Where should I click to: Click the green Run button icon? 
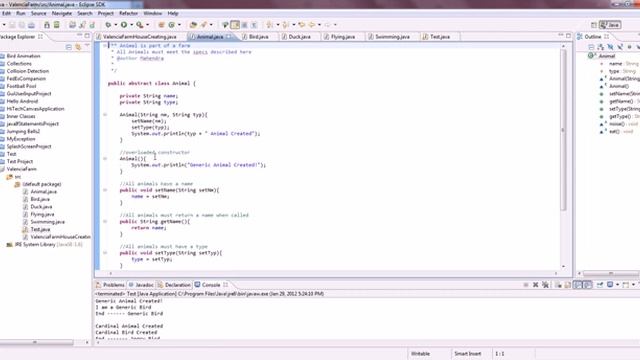pyautogui.click(x=124, y=25)
